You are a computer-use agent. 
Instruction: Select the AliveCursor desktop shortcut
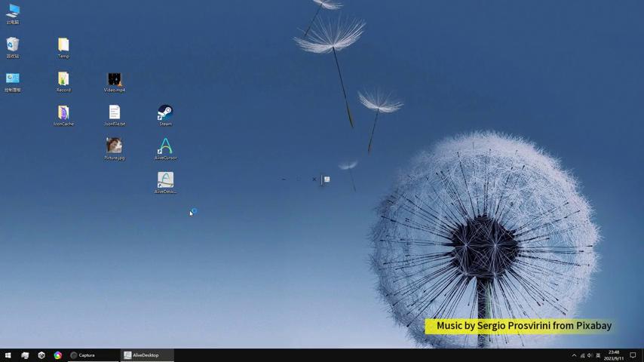point(165,147)
